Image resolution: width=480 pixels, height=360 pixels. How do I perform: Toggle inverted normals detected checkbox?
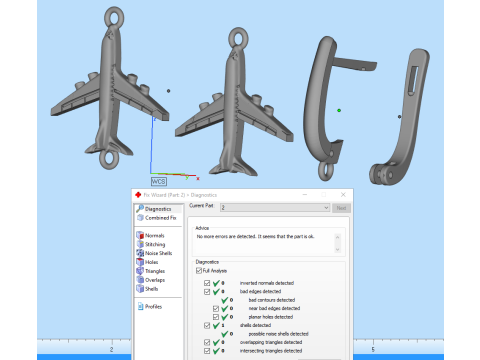tap(207, 283)
